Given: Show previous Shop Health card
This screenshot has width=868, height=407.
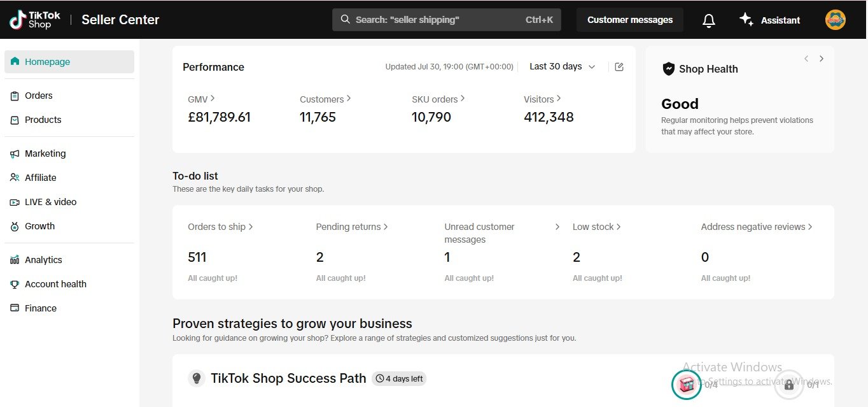Looking at the screenshot, I should [806, 59].
